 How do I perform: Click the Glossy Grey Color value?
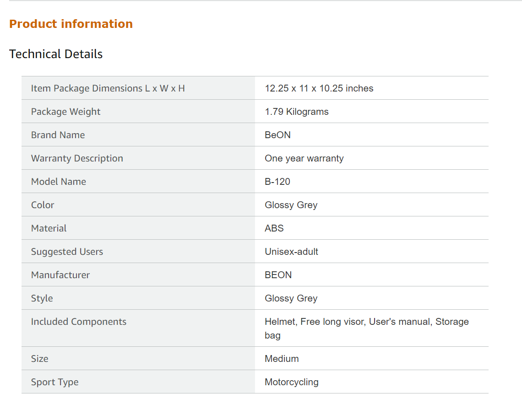(291, 205)
